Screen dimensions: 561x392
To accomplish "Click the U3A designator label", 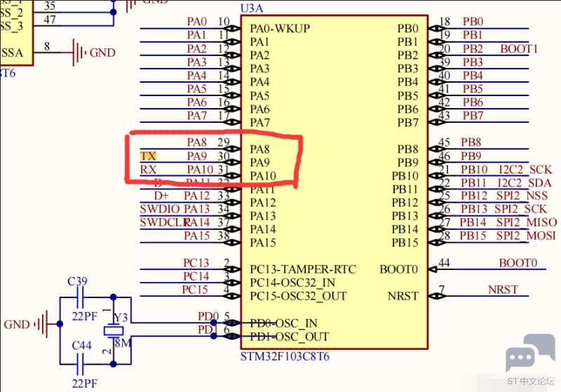I will click(x=252, y=8).
